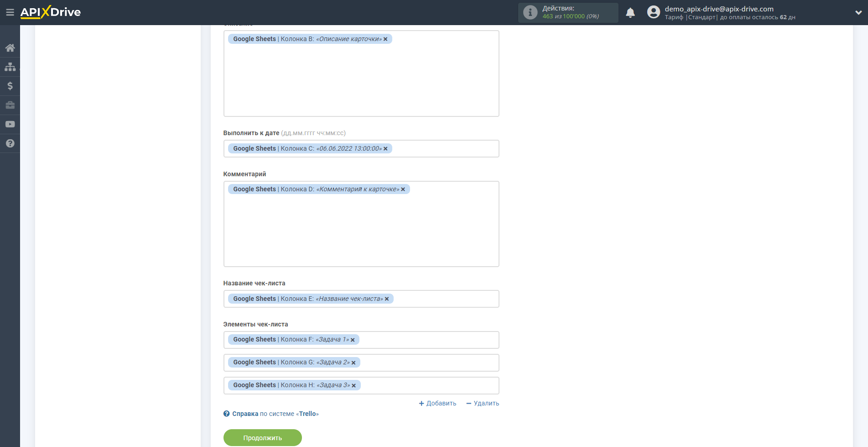Click the actions info icon
This screenshot has height=447, width=868.
(530, 12)
